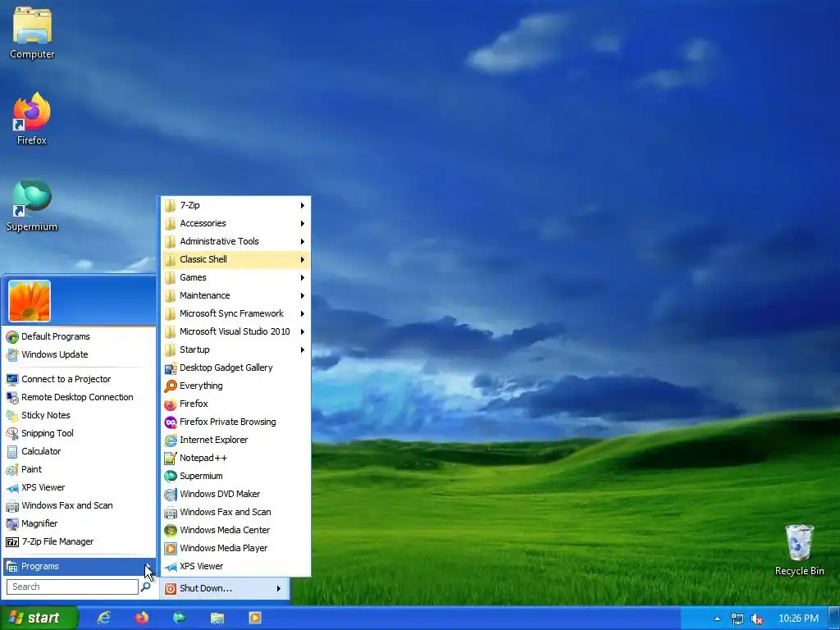Open Paint from start menu
Image resolution: width=840 pixels, height=630 pixels.
pyautogui.click(x=79, y=469)
